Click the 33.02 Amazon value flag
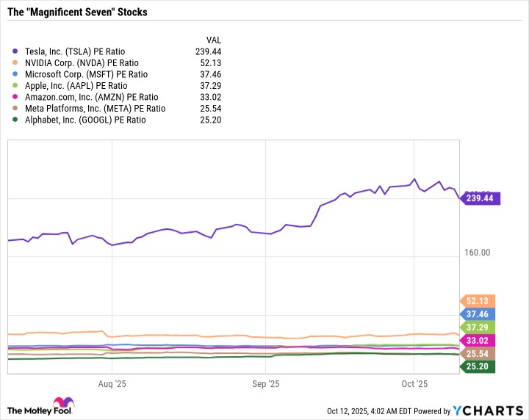The height and width of the screenshot is (420, 529). point(479,340)
